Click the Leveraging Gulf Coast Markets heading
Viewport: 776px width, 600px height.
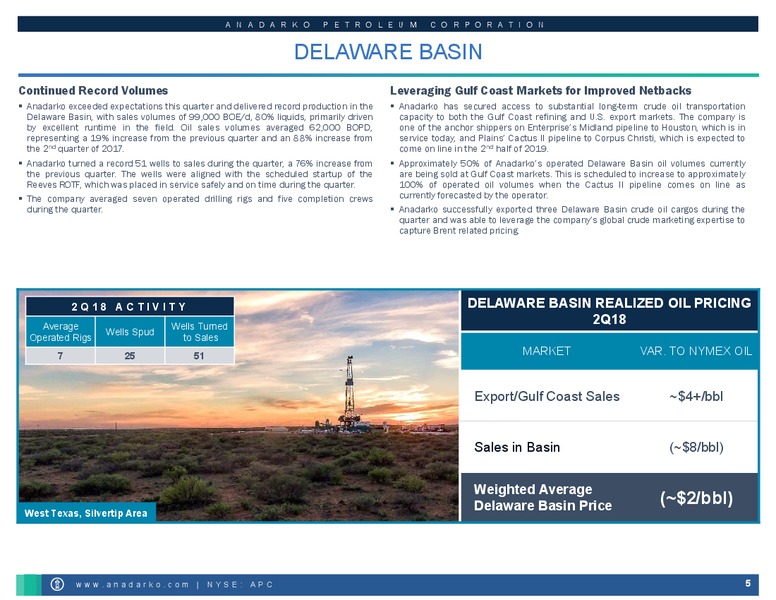pyautogui.click(x=540, y=91)
